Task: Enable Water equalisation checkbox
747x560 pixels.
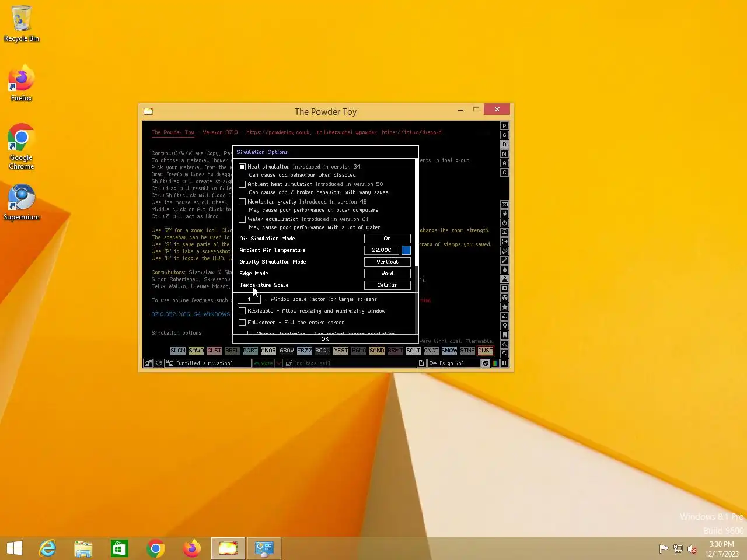Action: [242, 219]
